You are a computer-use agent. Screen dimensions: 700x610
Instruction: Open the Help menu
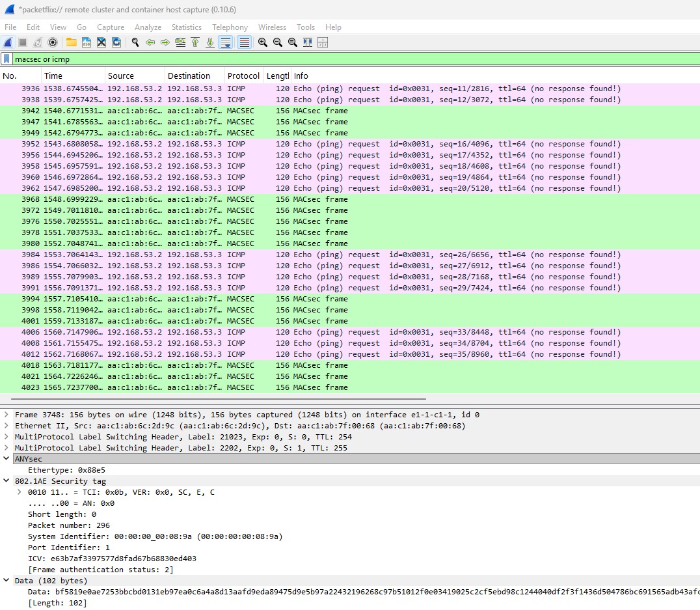pyautogui.click(x=334, y=27)
